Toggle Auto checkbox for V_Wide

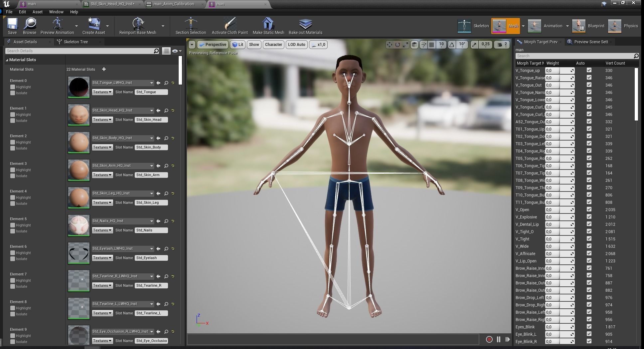point(589,246)
